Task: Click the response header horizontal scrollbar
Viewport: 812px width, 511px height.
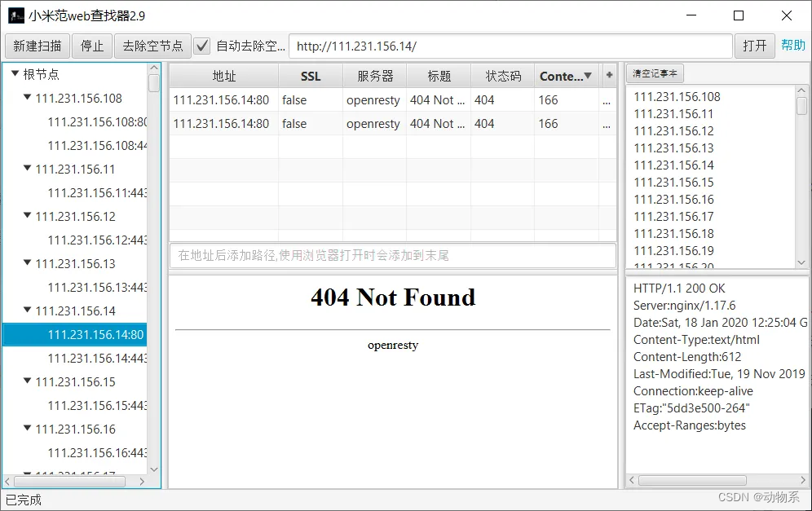Action: (692, 481)
